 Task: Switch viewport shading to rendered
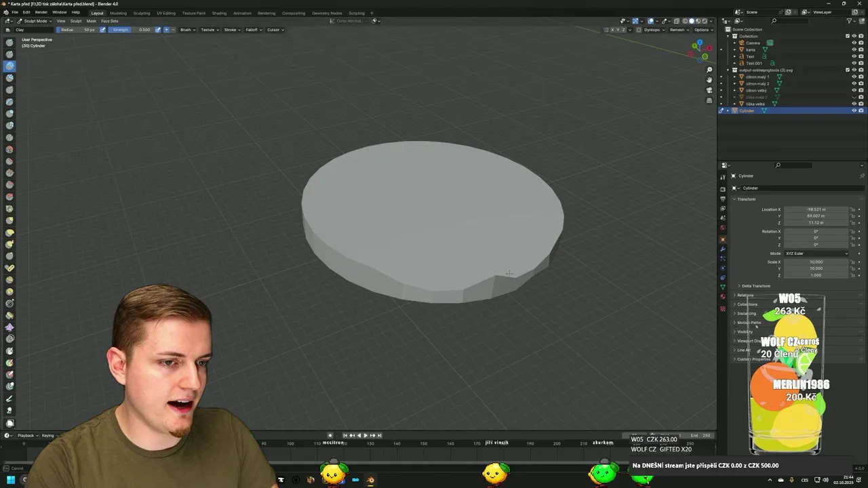705,21
